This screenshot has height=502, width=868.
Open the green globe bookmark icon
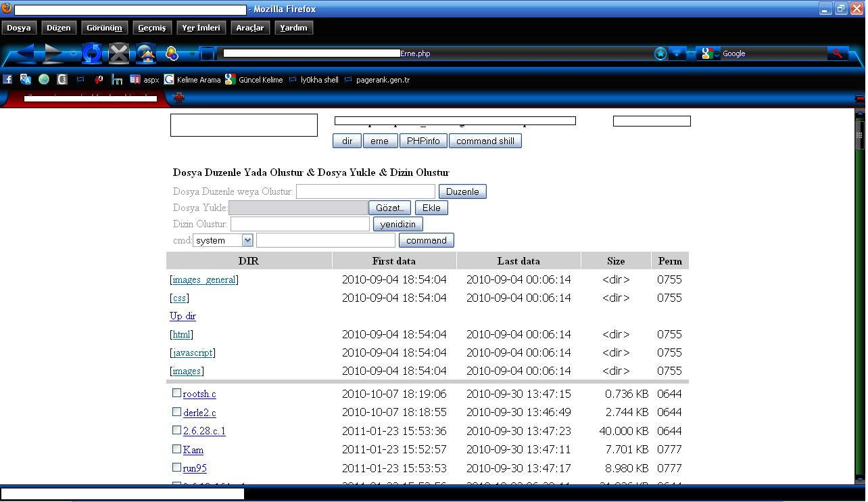point(44,79)
